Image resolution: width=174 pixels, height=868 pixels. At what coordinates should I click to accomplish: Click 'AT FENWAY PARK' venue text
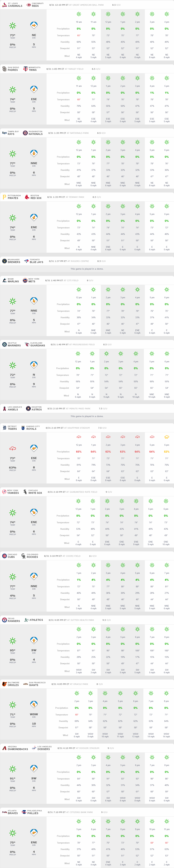pos(75,197)
